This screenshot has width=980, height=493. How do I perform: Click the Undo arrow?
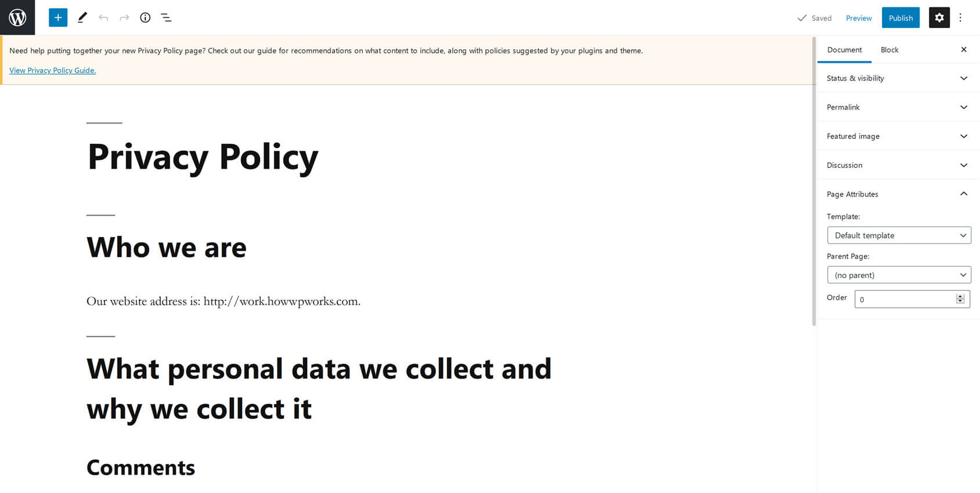103,17
